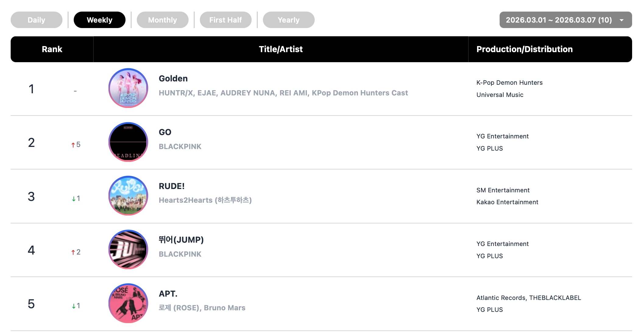The height and width of the screenshot is (335, 644).
Task: Open the RUDE! song title
Action: pos(172,186)
